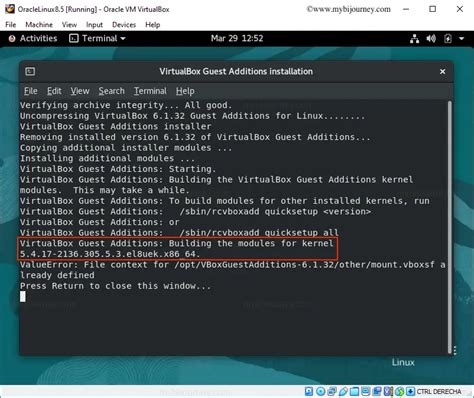Click the recording indicator icon in status bar
Viewport: 474px width, 398px height.
tap(377, 391)
